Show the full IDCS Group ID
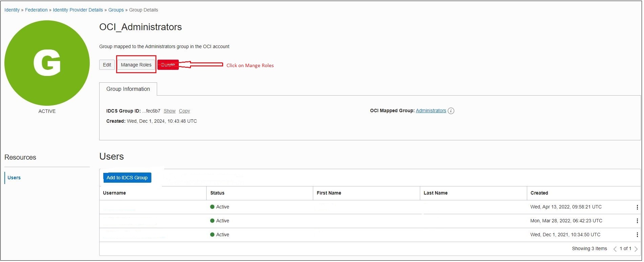This screenshot has width=644, height=262. click(169, 111)
